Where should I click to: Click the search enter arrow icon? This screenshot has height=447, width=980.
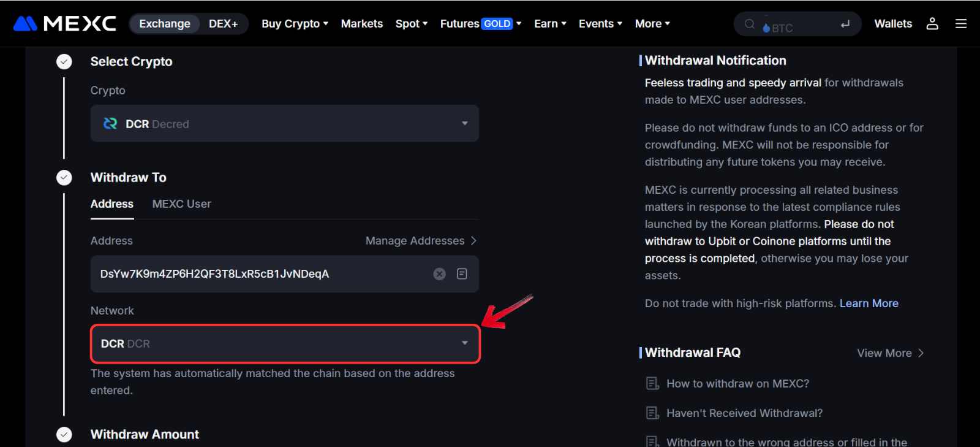tap(845, 24)
